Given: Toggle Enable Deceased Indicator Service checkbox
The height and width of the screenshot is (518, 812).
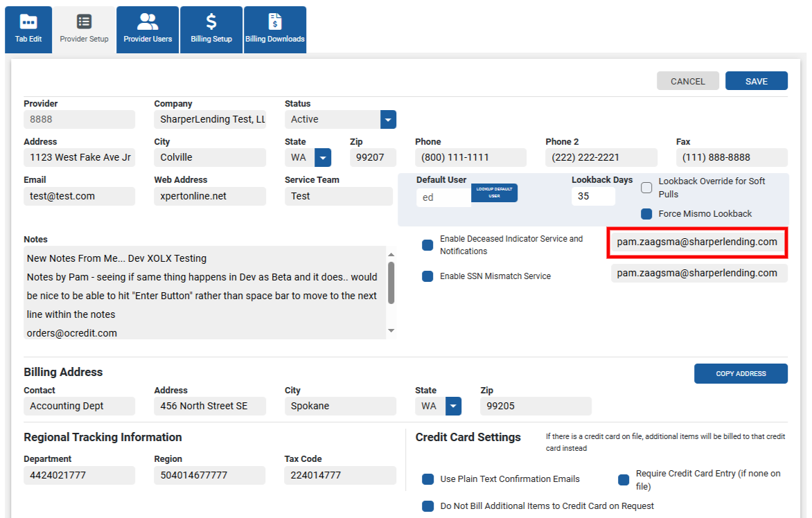Looking at the screenshot, I should 427,244.
